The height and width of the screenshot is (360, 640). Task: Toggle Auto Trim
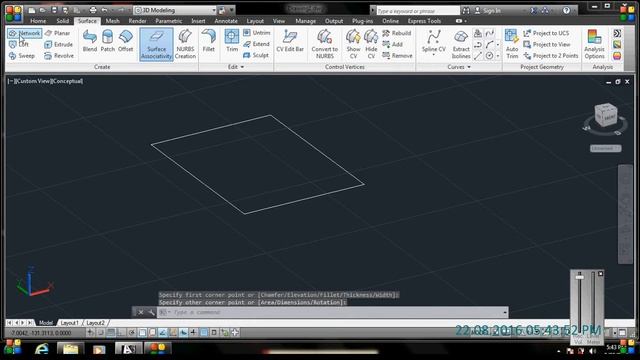512,44
